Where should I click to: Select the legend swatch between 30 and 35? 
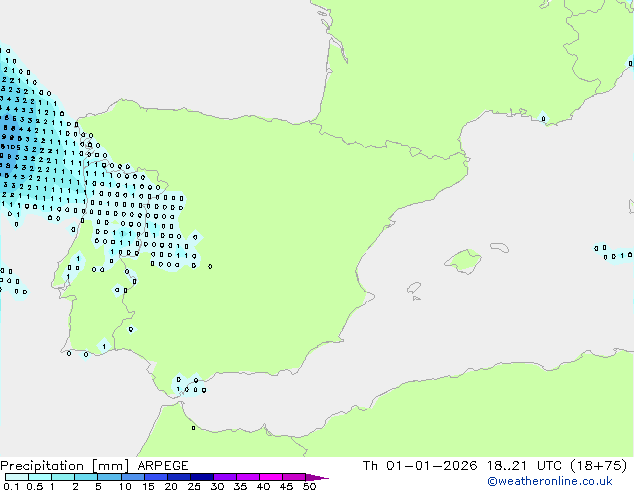point(227,478)
